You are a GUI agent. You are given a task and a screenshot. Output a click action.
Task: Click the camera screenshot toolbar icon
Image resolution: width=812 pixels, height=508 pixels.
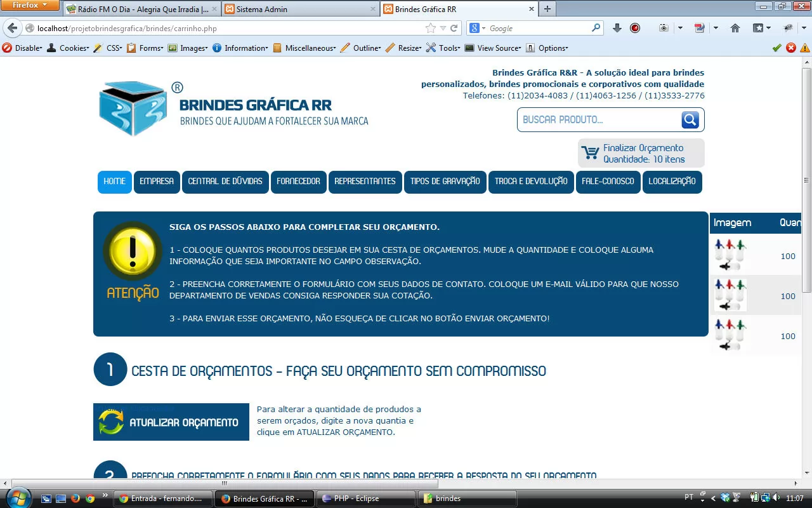pyautogui.click(x=664, y=28)
